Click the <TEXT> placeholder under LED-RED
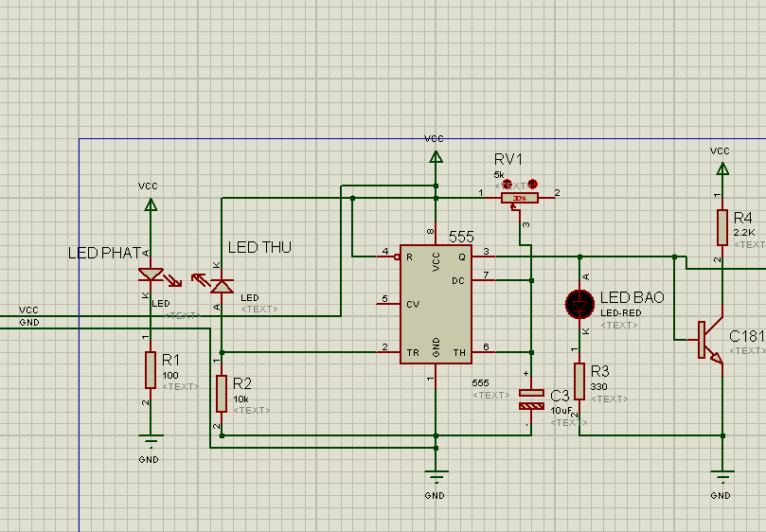Image resolution: width=766 pixels, height=532 pixels. click(619, 326)
